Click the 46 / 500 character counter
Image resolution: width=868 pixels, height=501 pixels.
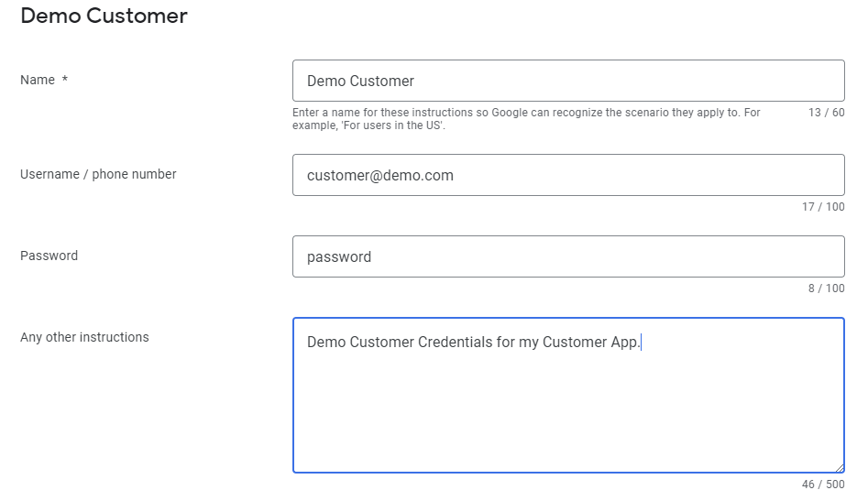[x=823, y=485]
